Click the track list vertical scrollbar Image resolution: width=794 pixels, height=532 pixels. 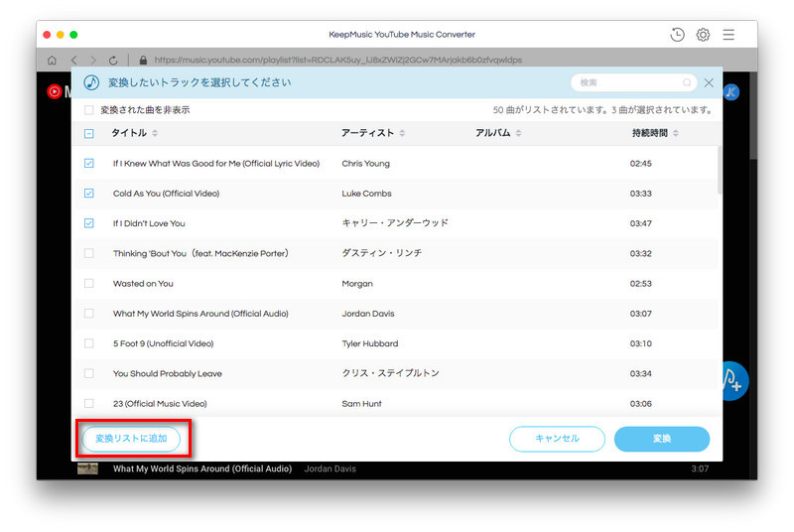coord(720,170)
